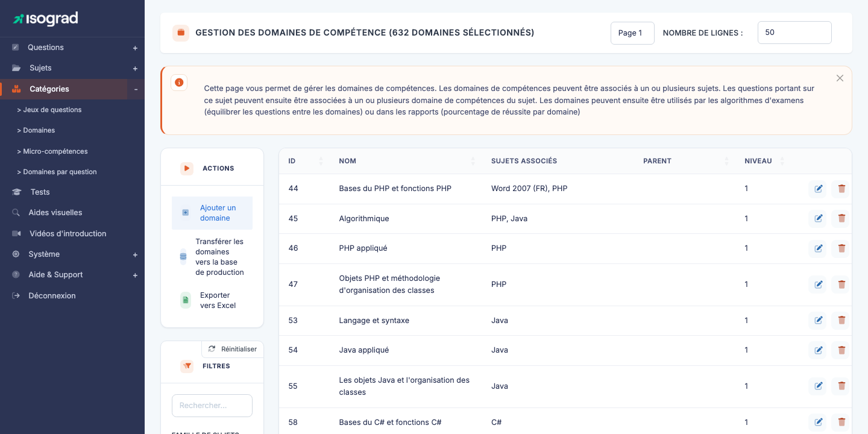Delete the PHP appliqué domain

(841, 248)
